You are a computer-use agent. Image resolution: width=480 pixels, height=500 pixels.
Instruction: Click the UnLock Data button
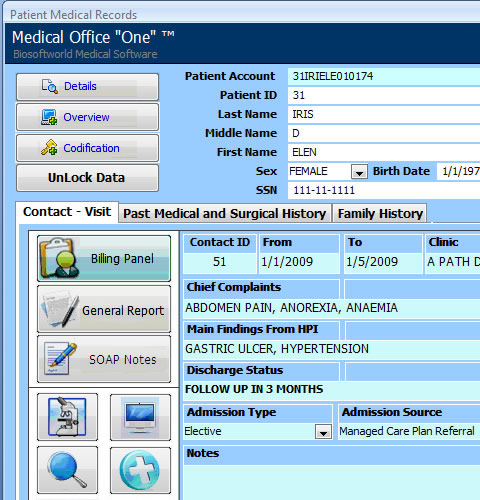87,178
